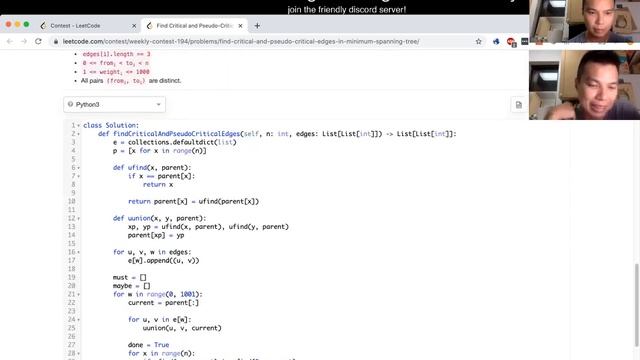Click the constraint 'edges[i].length == 3'
This screenshot has width=640, height=360.
click(116, 54)
